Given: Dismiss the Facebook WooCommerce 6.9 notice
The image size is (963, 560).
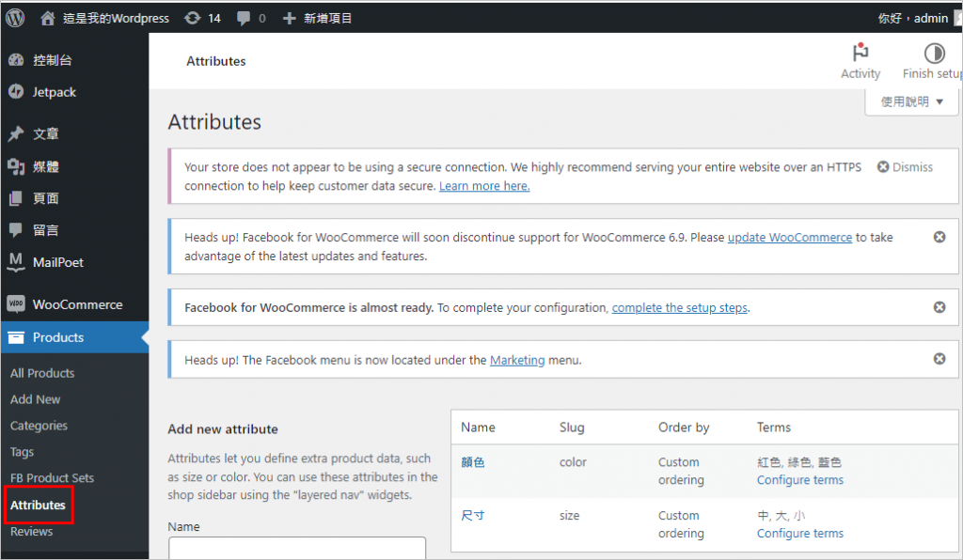Looking at the screenshot, I should tap(939, 237).
